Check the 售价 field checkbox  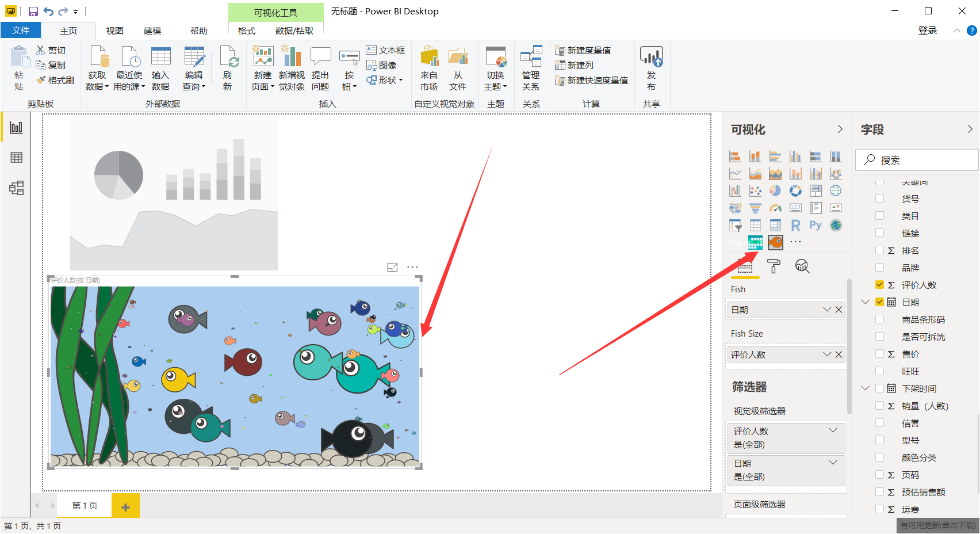[880, 353]
